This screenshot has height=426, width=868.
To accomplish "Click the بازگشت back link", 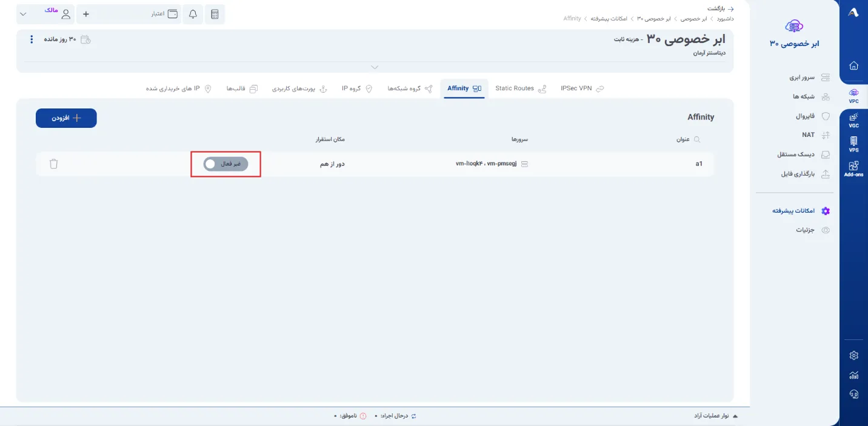I will click(721, 8).
